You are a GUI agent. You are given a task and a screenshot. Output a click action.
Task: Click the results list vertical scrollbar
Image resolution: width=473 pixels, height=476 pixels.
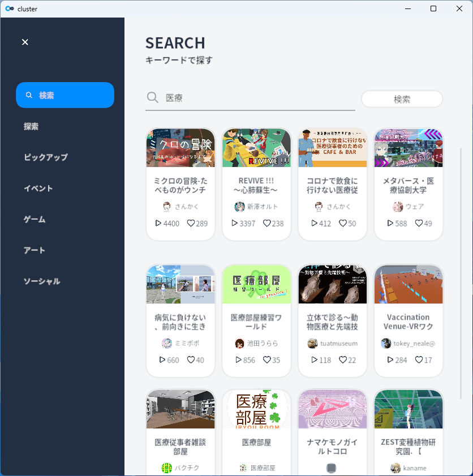click(461, 273)
